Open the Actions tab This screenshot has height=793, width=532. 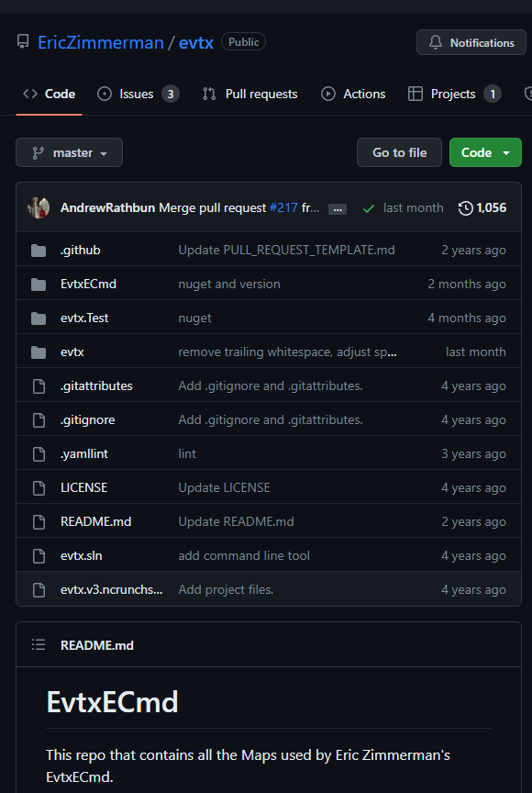click(353, 94)
